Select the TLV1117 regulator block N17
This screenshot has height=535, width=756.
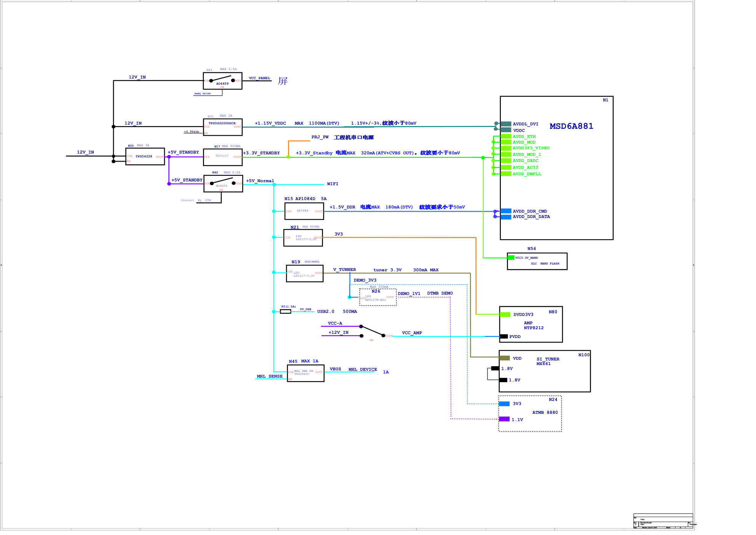(x=223, y=157)
